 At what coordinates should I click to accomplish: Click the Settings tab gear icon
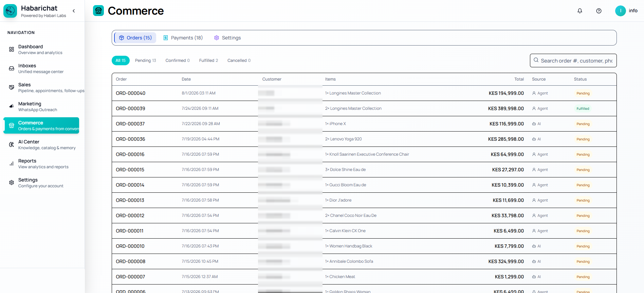pyautogui.click(x=217, y=38)
